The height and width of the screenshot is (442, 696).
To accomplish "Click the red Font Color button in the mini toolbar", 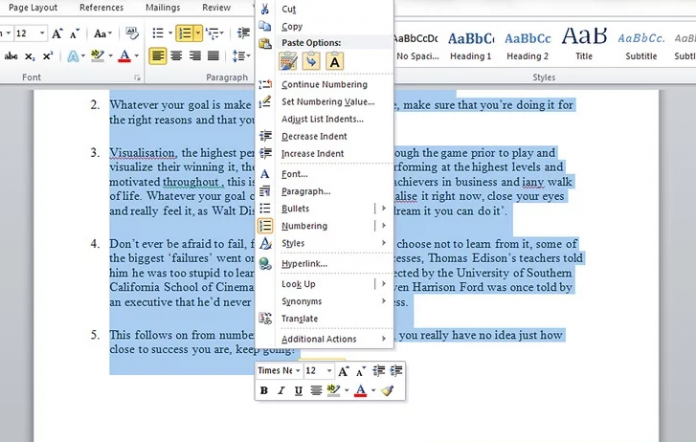I will pos(360,390).
